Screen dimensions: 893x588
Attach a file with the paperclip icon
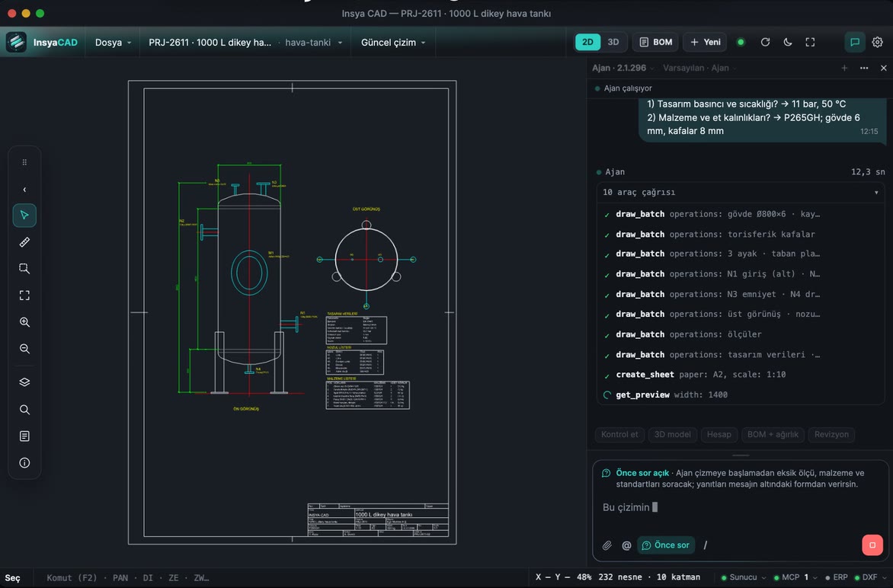tap(607, 545)
